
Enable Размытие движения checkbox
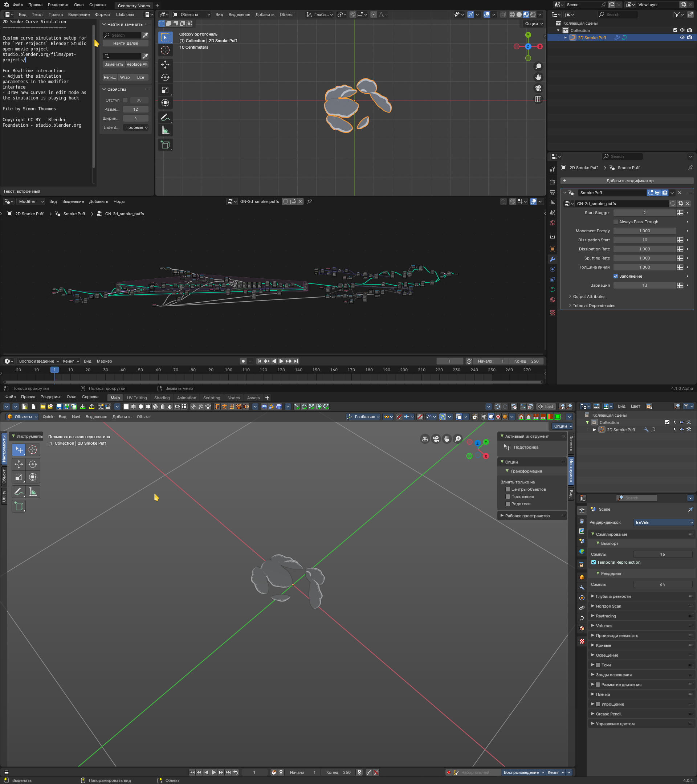pos(598,685)
